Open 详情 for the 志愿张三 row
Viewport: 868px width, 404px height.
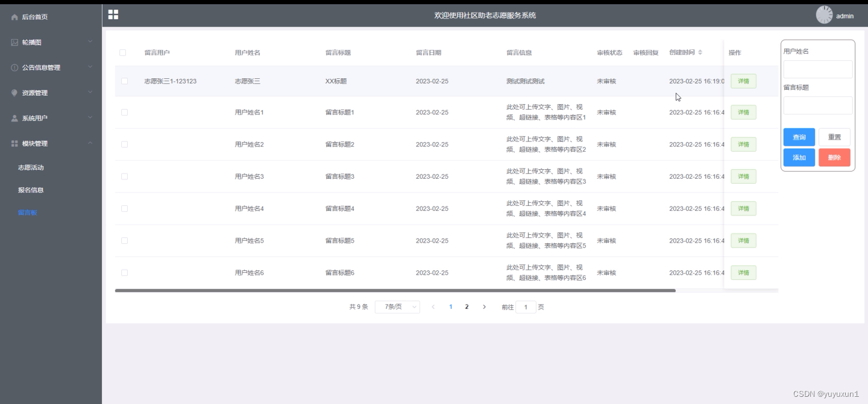743,81
